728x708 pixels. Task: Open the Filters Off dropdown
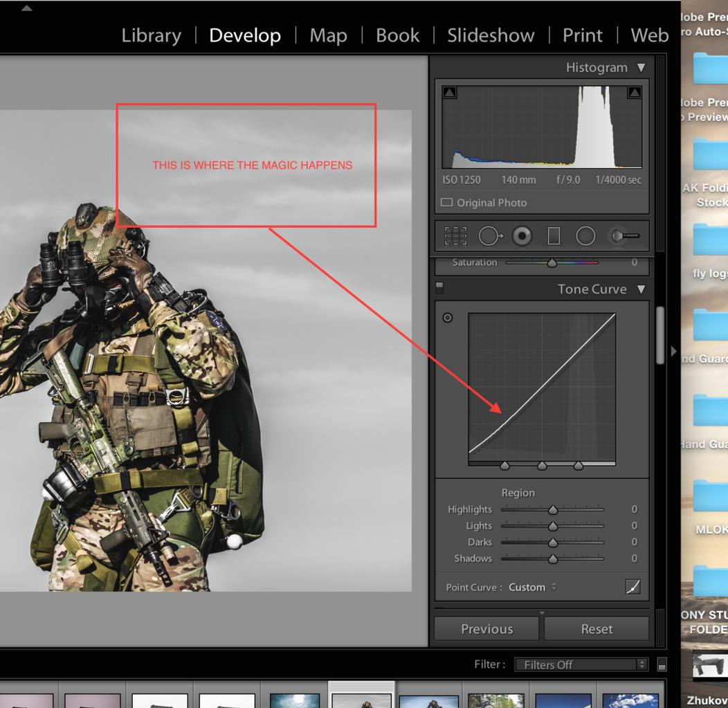(581, 664)
